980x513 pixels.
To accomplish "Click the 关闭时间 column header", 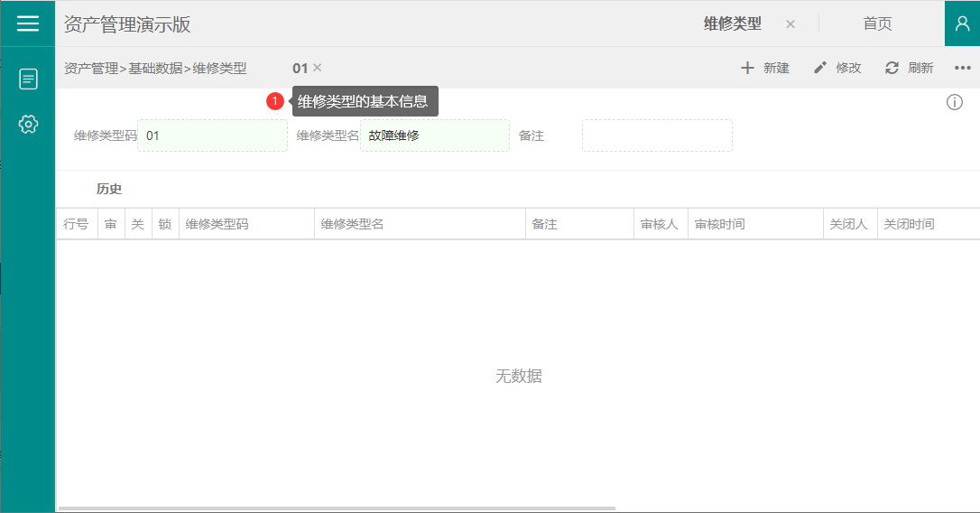I will point(929,224).
